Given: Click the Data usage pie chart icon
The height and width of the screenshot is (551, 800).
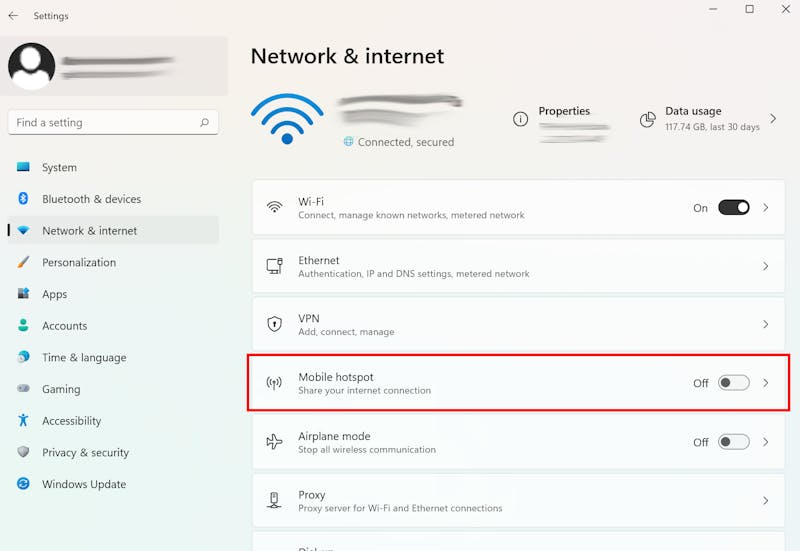Looking at the screenshot, I should pos(647,119).
